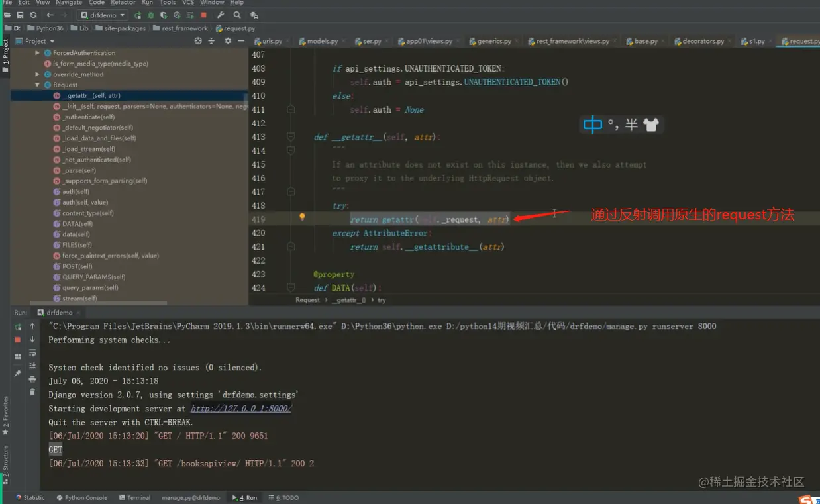The height and width of the screenshot is (504, 820).
Task: Toggle the pin tab icon in Run panel
Action: pos(18,374)
